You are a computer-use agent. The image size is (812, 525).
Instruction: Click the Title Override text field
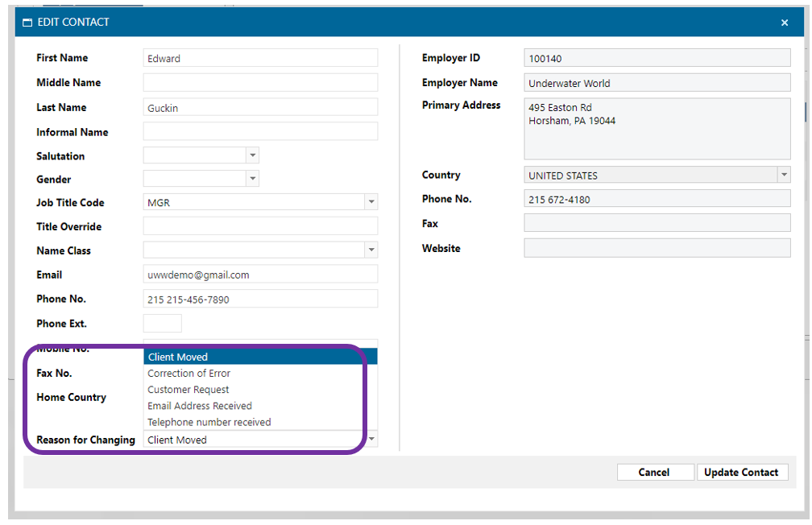(260, 226)
